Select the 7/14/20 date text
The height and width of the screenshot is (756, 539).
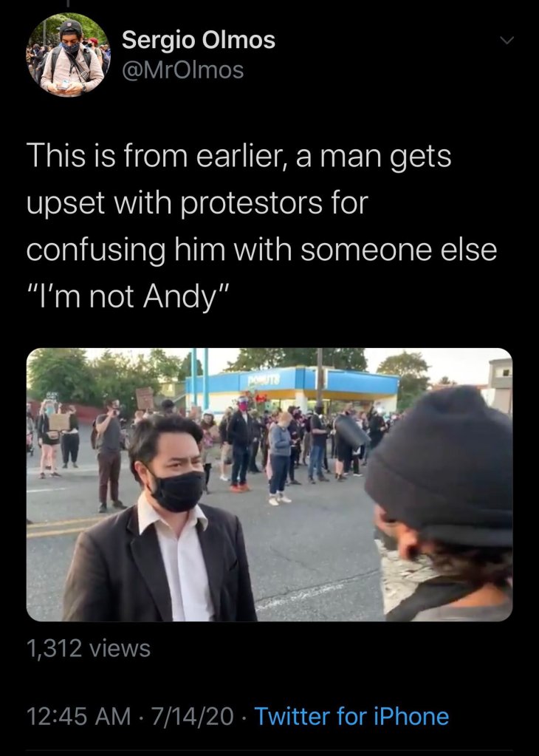(x=192, y=716)
